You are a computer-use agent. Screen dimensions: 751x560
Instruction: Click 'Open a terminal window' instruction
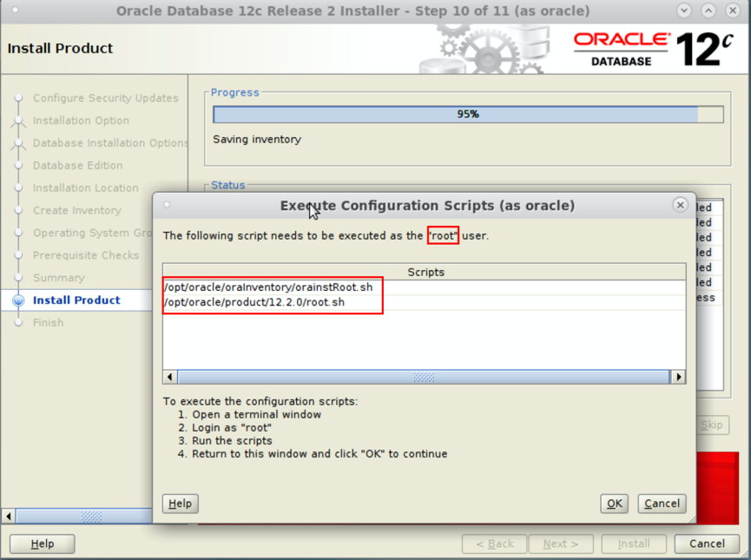coord(256,414)
